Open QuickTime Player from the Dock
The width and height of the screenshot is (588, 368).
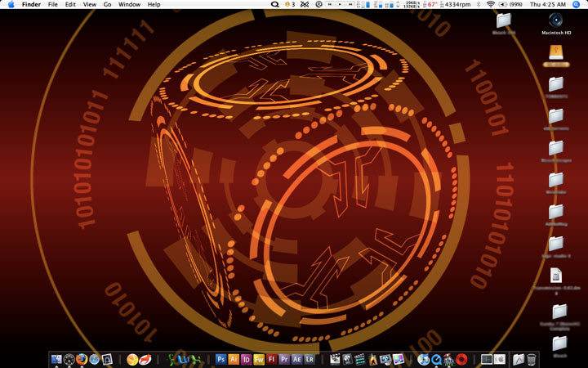436,359
